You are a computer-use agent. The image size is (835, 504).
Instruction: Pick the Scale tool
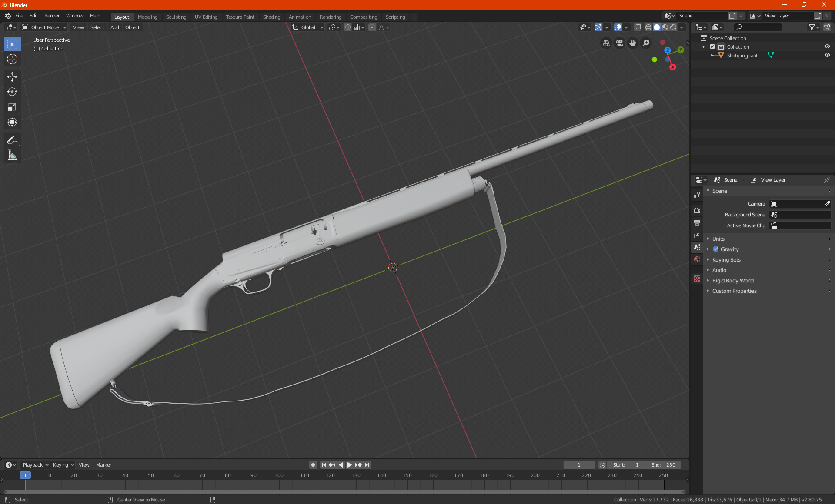pos(12,107)
